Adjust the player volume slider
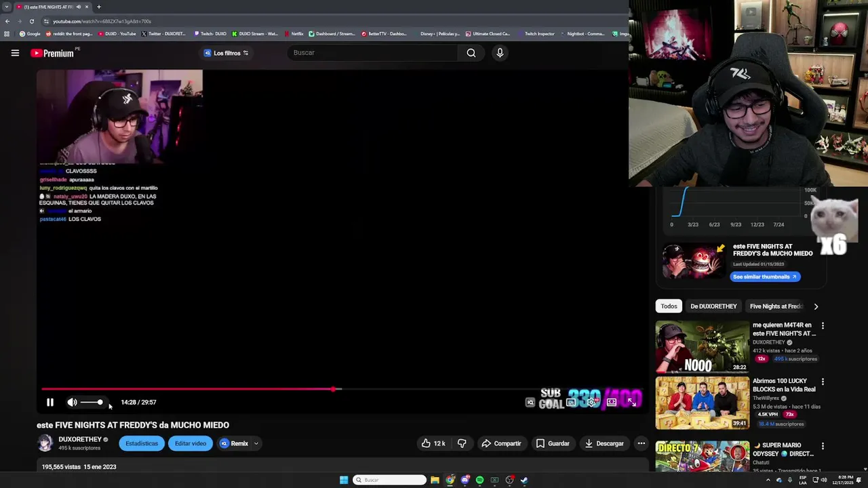The height and width of the screenshot is (488, 868). pos(92,403)
